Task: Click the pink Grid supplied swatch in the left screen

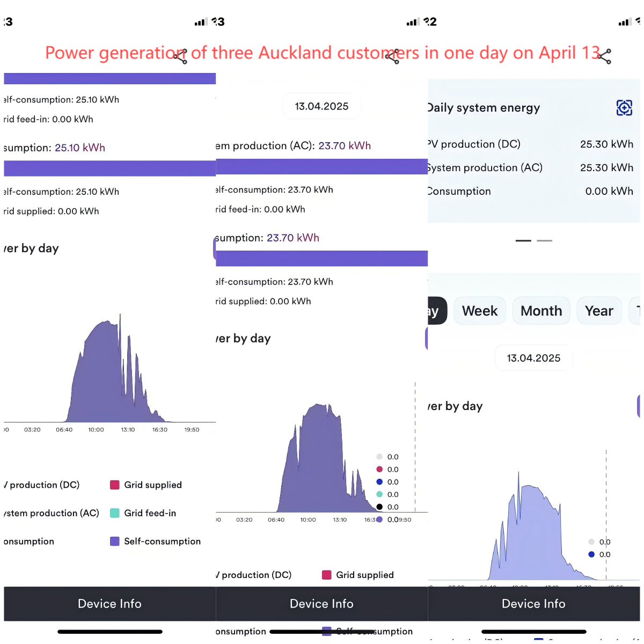Action: [x=114, y=485]
